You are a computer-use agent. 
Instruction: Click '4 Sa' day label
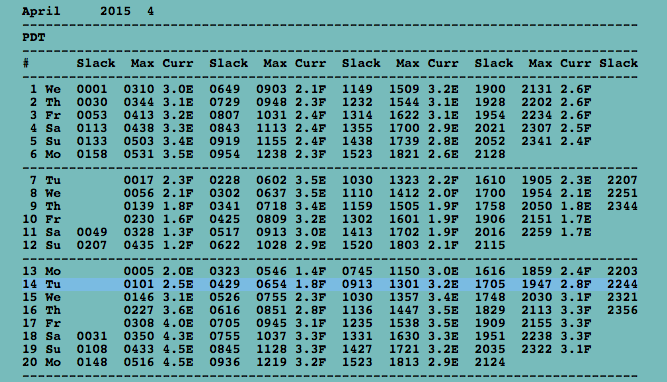click(45, 128)
